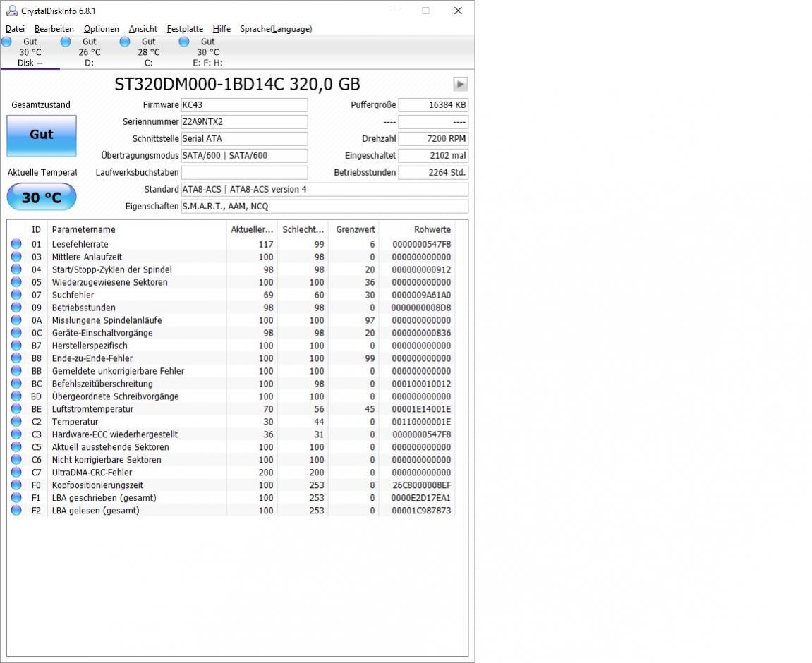Switch to drive D: tab

tap(89, 52)
